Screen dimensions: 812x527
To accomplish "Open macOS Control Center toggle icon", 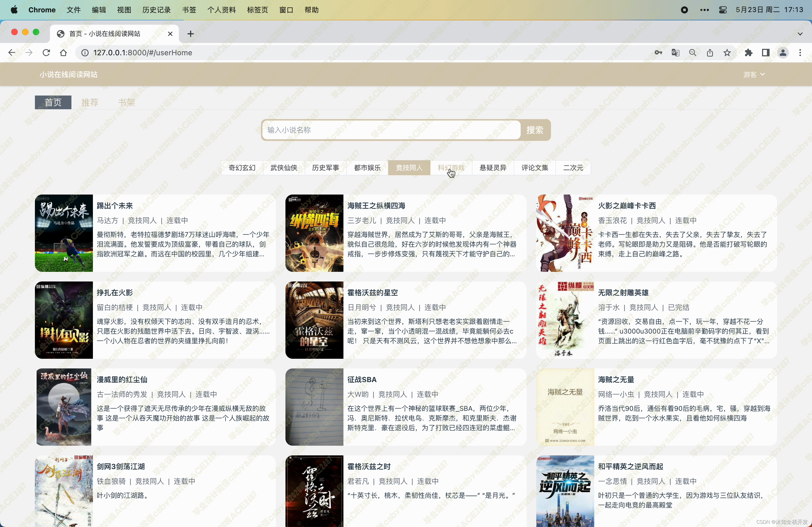I will pyautogui.click(x=723, y=10).
